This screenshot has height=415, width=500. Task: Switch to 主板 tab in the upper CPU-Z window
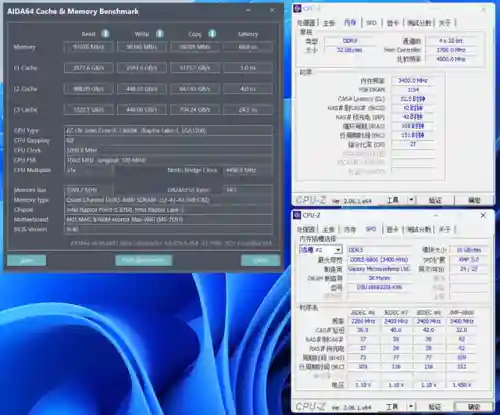tap(329, 23)
